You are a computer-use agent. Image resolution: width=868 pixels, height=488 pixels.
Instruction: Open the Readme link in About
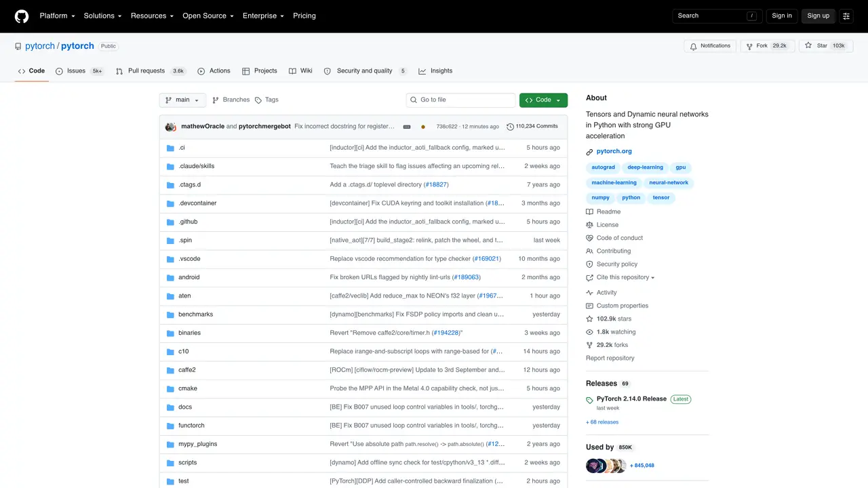pos(604,211)
